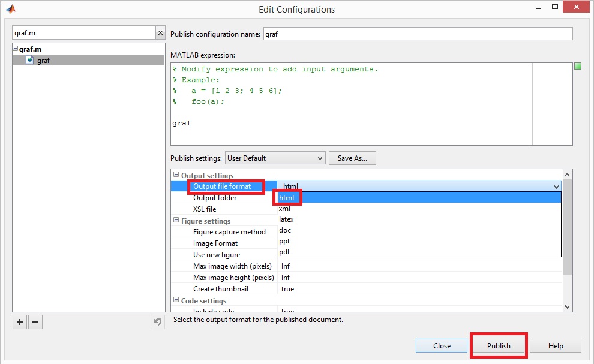Clear the graf.m search field with X button
The image size is (594, 364).
[160, 33]
